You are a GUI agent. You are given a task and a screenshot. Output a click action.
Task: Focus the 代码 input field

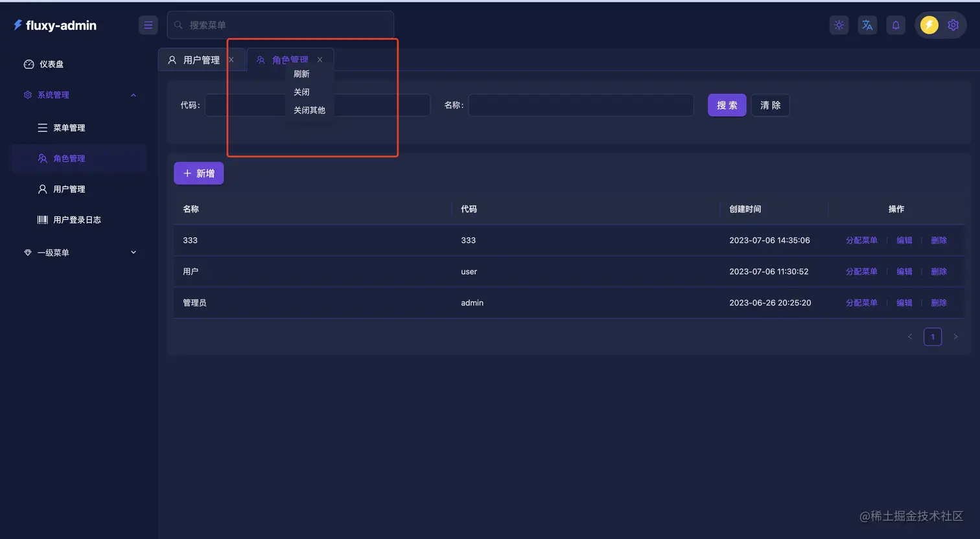(318, 105)
